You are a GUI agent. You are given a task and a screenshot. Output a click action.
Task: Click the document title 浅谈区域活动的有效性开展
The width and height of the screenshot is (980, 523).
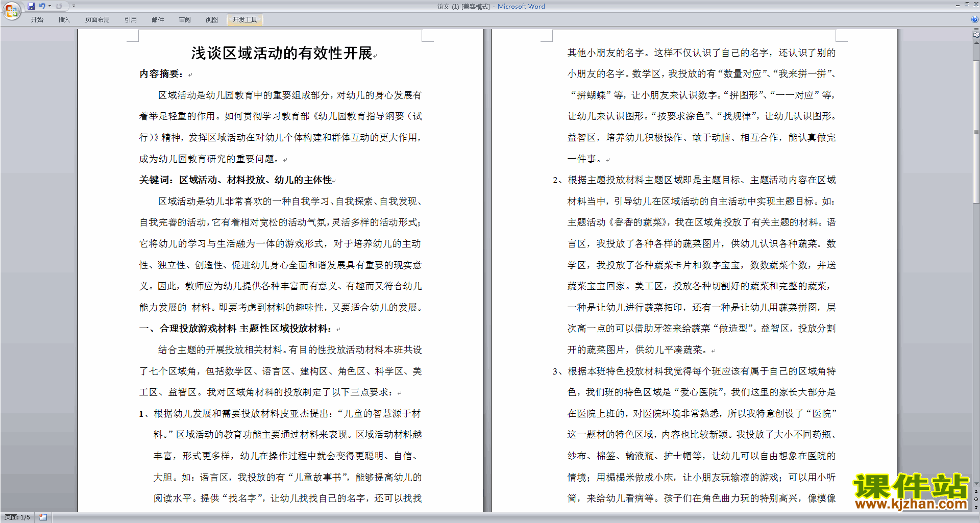[x=282, y=53]
